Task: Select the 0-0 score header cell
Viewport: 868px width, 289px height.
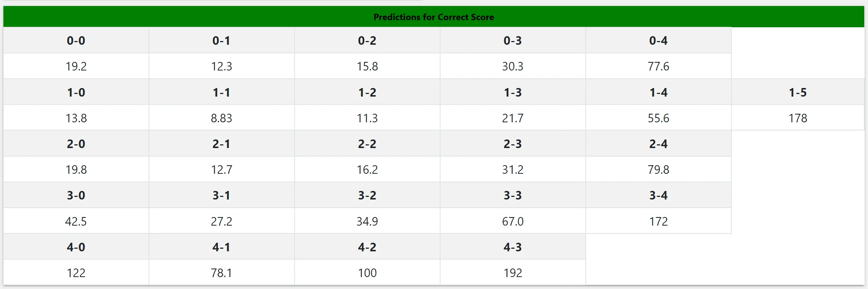Action: [x=76, y=41]
